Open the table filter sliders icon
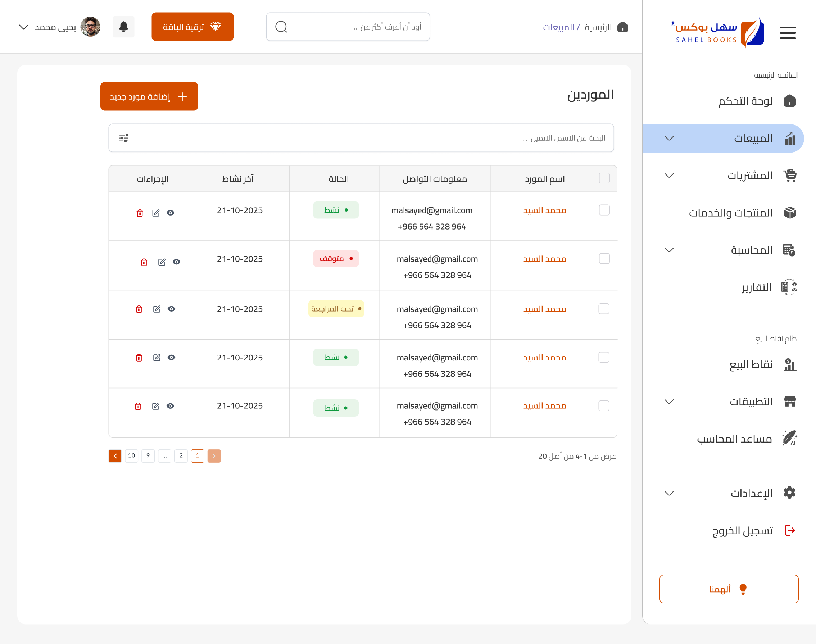The width and height of the screenshot is (816, 644). pyautogui.click(x=124, y=138)
